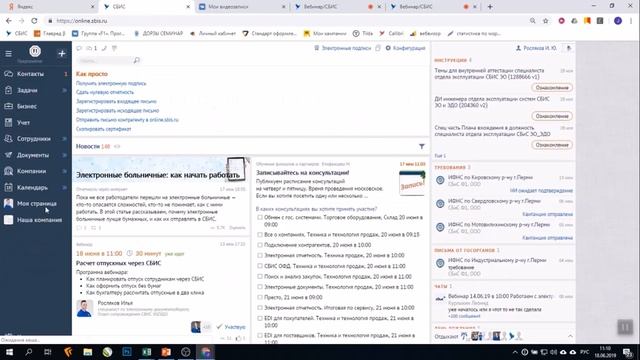The width and height of the screenshot is (640, 360).
Task: Click the funnel icon next to phone icon
Action: [x=114, y=48]
